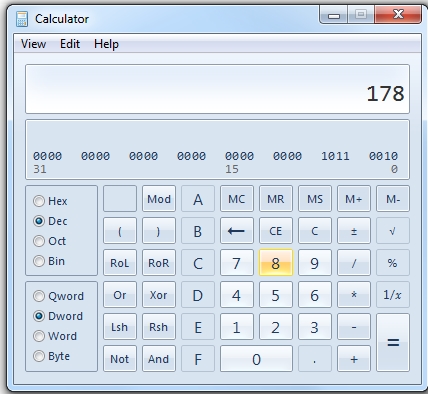Click digit 2 button
This screenshot has width=428, height=394.
tap(276, 327)
